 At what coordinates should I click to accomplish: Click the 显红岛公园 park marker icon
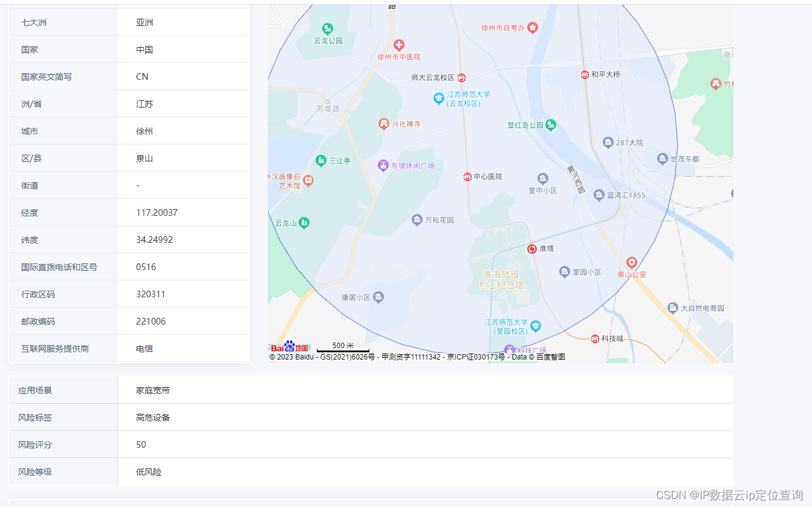pos(551,125)
